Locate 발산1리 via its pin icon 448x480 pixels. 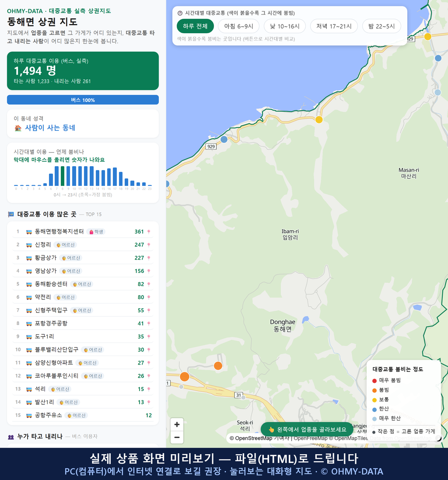coord(149,402)
